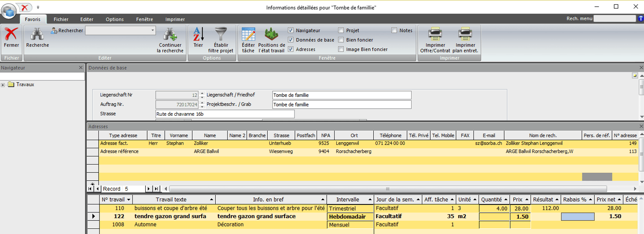Close the Données de base panel

641,68
